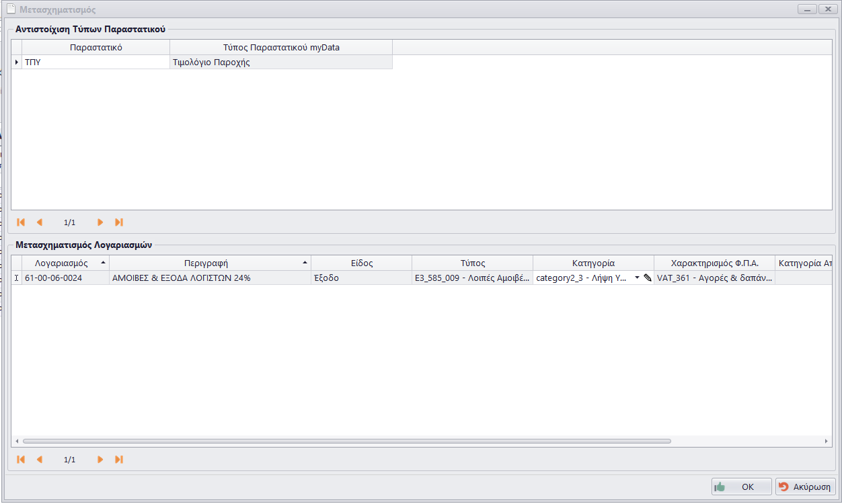Viewport: 842px width, 504px height.
Task: Sort by Περιγραφή column header
Action: coord(206,263)
